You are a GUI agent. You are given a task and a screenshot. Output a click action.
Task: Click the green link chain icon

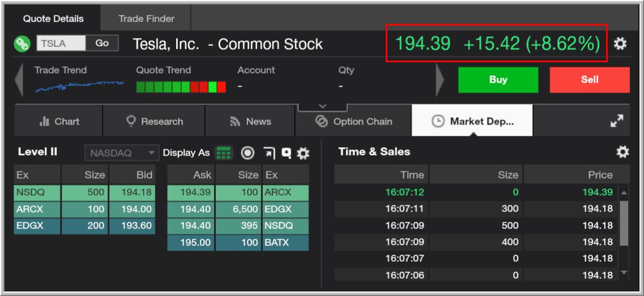(x=22, y=44)
